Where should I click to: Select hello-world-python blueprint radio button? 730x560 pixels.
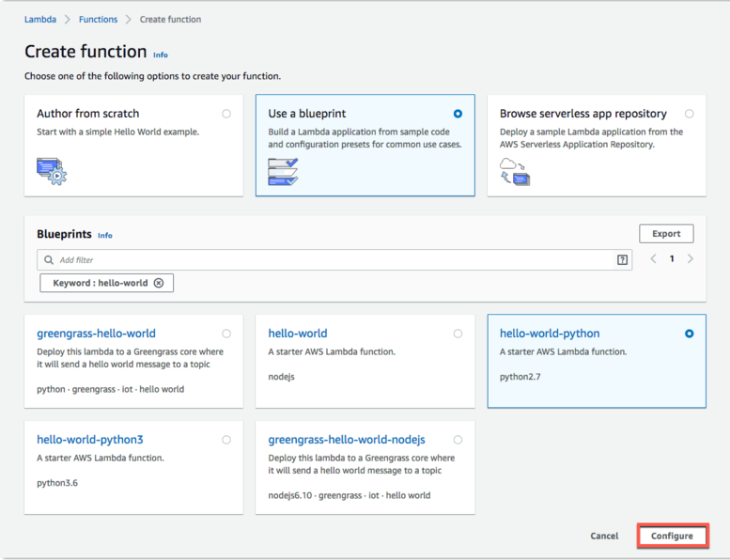click(x=689, y=334)
